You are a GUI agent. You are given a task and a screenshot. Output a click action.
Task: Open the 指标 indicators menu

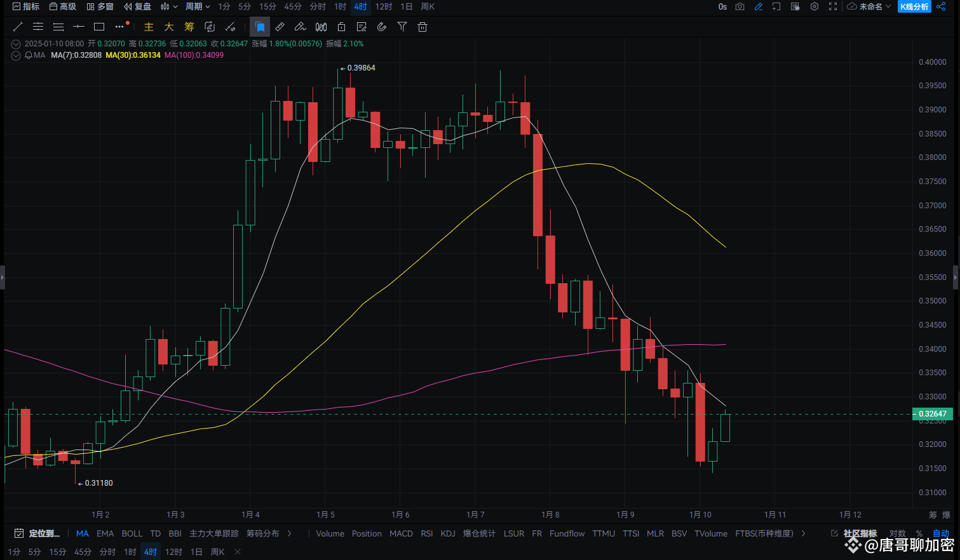[x=26, y=6]
